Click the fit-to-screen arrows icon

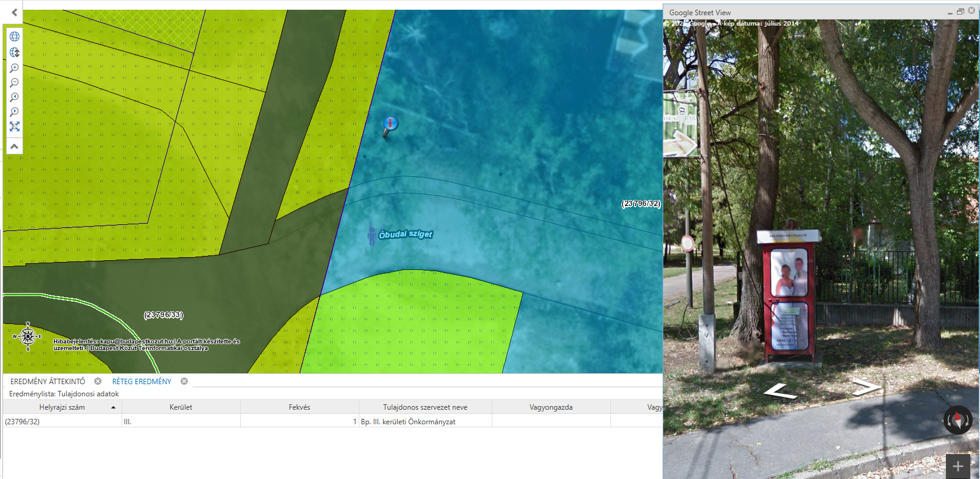(x=15, y=126)
